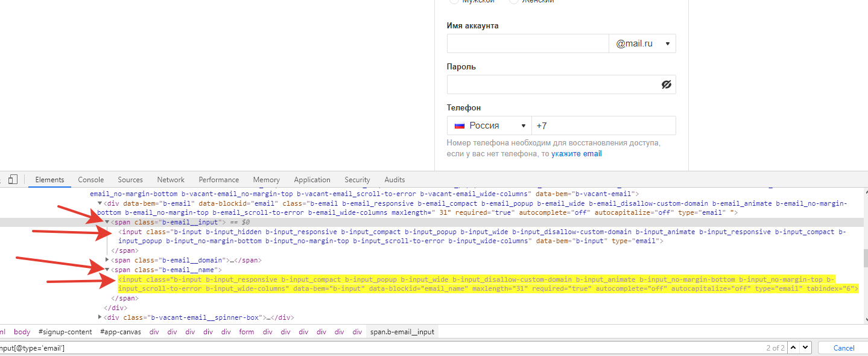The image size is (868, 356).
Task: Jump to next search result with down arrow
Action: (806, 348)
